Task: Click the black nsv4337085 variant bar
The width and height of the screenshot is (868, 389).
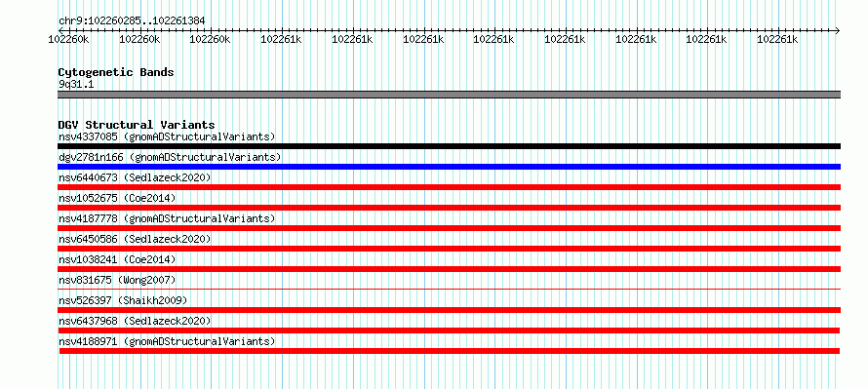Action: (x=449, y=146)
